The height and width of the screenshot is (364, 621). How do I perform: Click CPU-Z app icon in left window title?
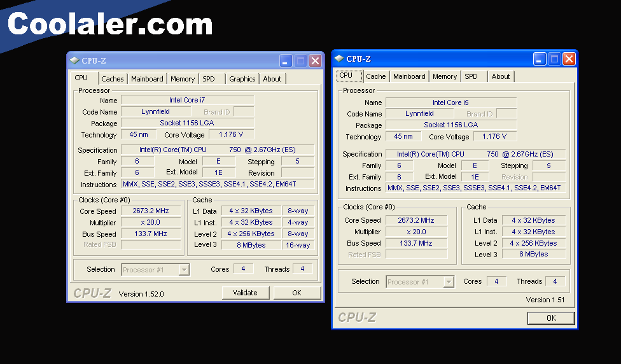74,60
